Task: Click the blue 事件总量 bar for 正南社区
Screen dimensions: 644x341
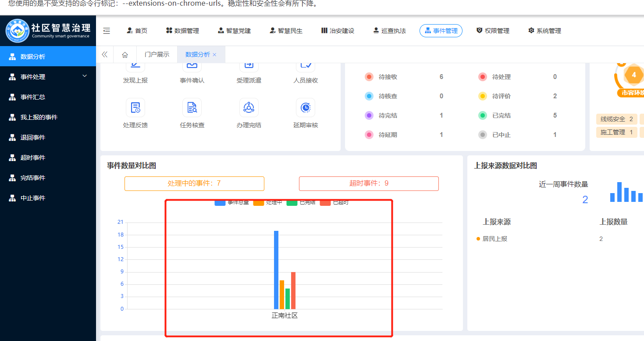Action: pos(276,270)
